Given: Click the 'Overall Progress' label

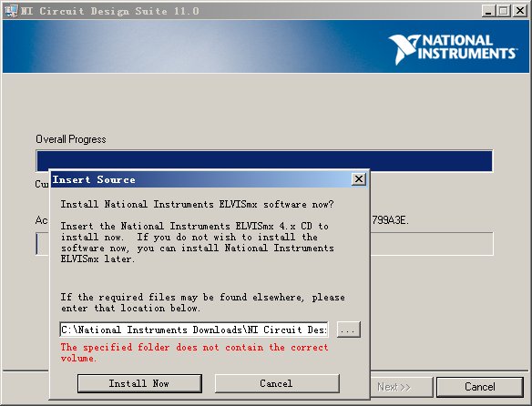Looking at the screenshot, I should 71,139.
